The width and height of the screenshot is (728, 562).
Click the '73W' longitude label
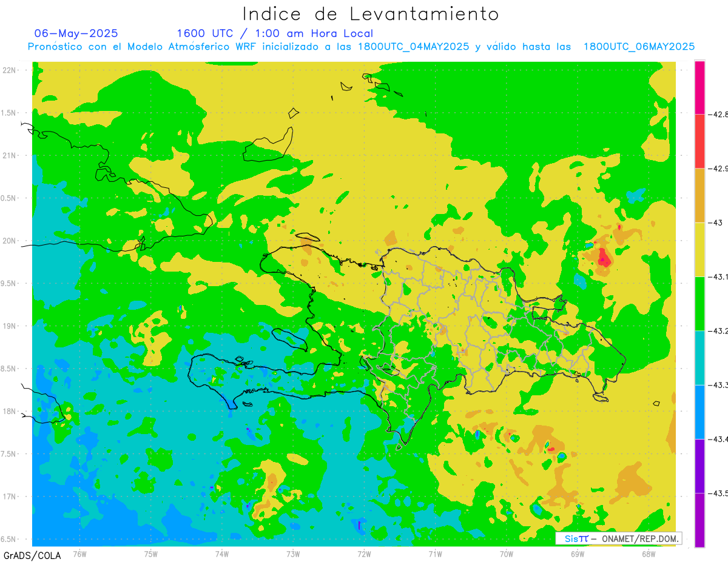click(x=293, y=554)
